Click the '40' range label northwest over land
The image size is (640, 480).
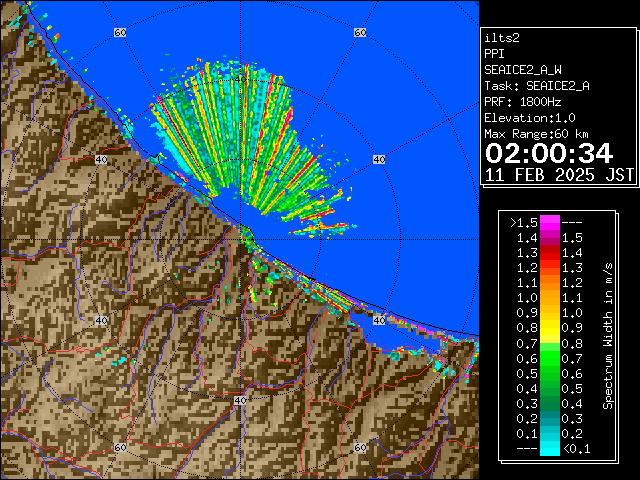101,159
